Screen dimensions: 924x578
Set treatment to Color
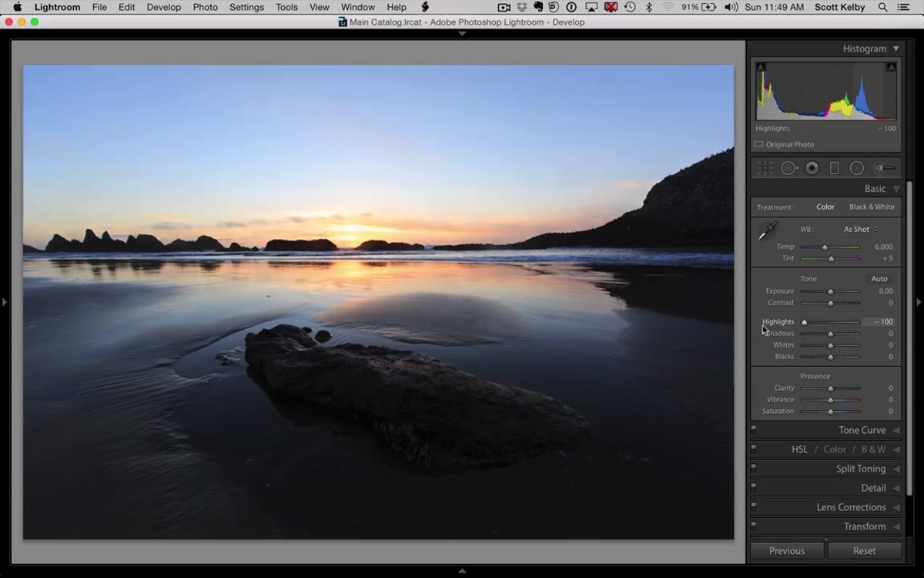825,207
